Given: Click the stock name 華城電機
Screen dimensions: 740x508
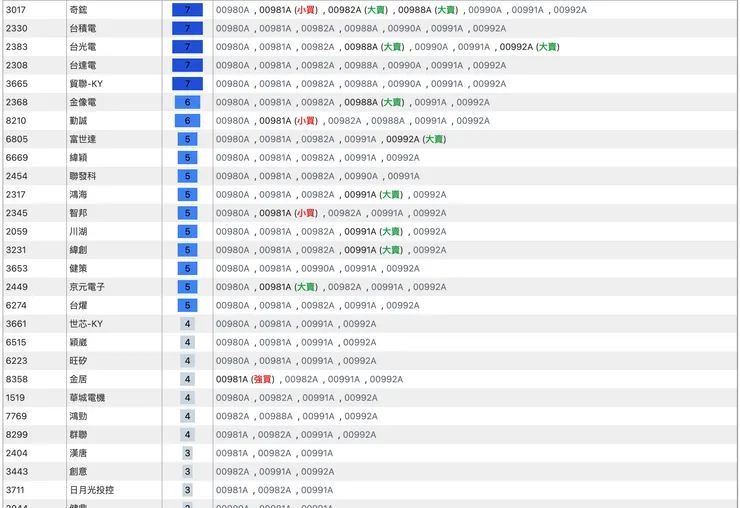Looking at the screenshot, I should click(87, 398).
